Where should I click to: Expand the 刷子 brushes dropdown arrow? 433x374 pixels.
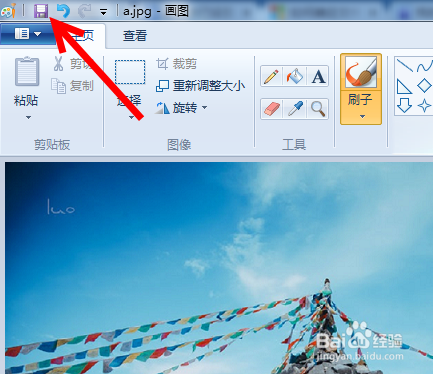[x=362, y=117]
